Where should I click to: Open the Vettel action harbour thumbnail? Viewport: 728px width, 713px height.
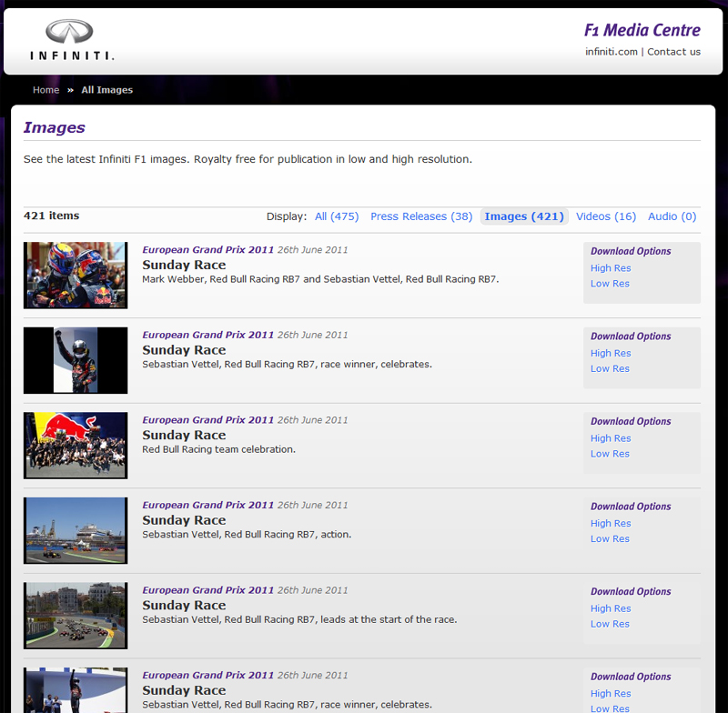click(76, 530)
